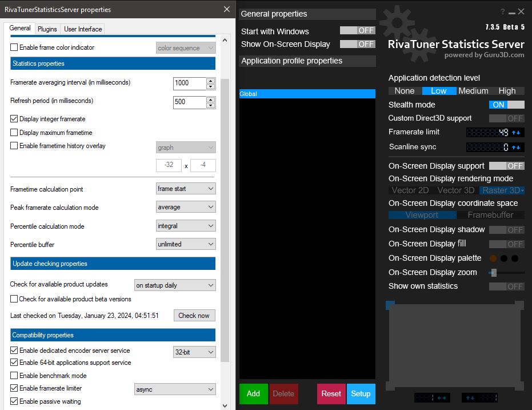Toggle Custom Direct3D support switch

point(506,118)
